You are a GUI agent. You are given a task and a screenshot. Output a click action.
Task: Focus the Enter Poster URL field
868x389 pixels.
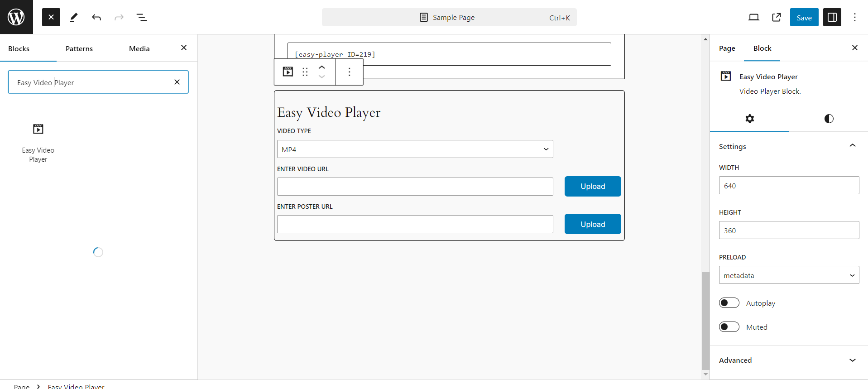click(x=415, y=224)
